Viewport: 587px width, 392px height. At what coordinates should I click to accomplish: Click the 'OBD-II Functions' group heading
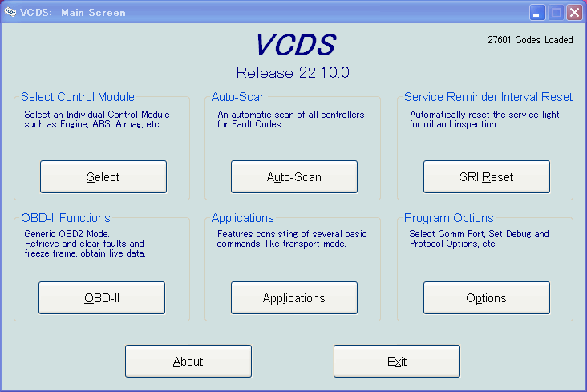click(66, 217)
